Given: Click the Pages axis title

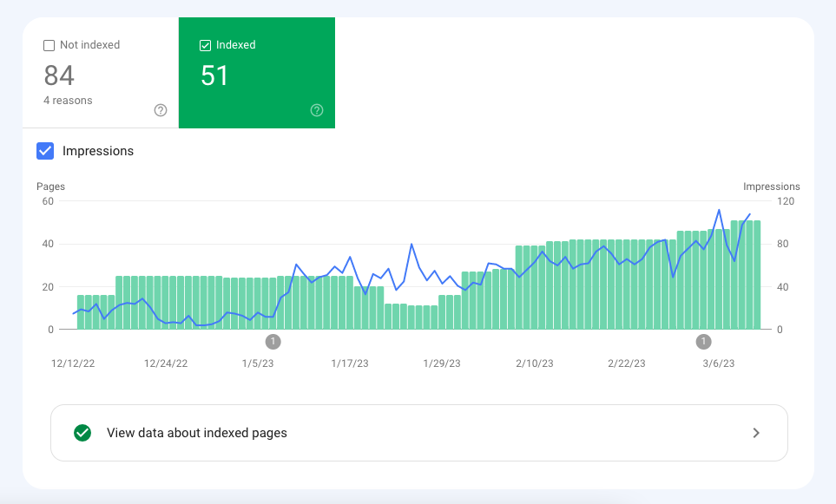Looking at the screenshot, I should [x=50, y=187].
